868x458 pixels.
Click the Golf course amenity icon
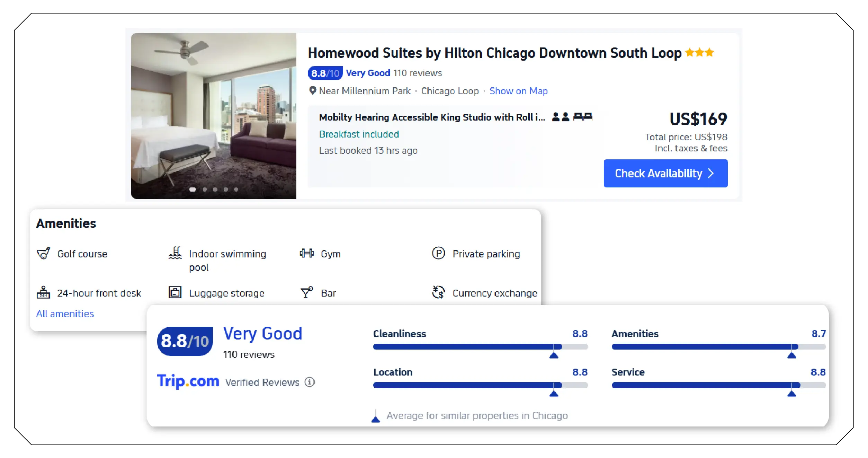43,253
